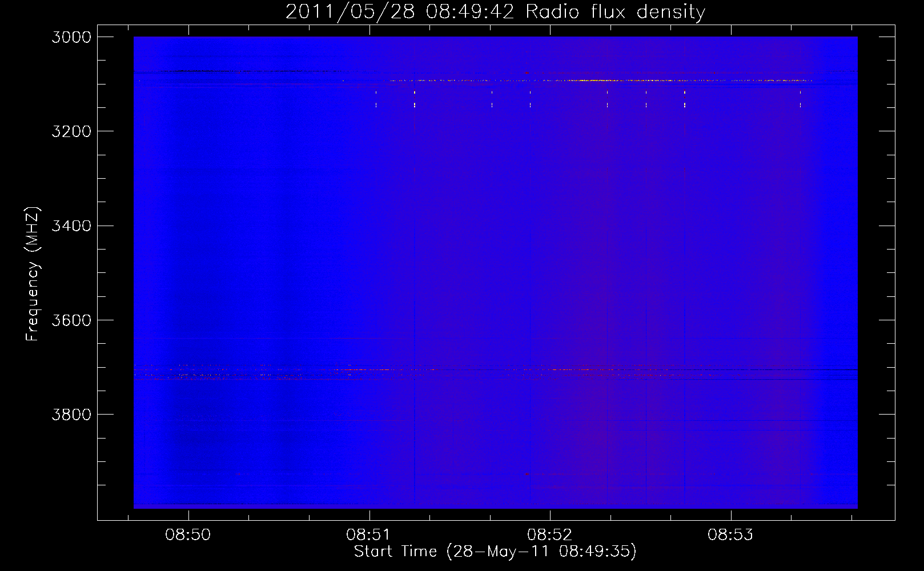Click the 3800 frequency tick label

point(71,415)
